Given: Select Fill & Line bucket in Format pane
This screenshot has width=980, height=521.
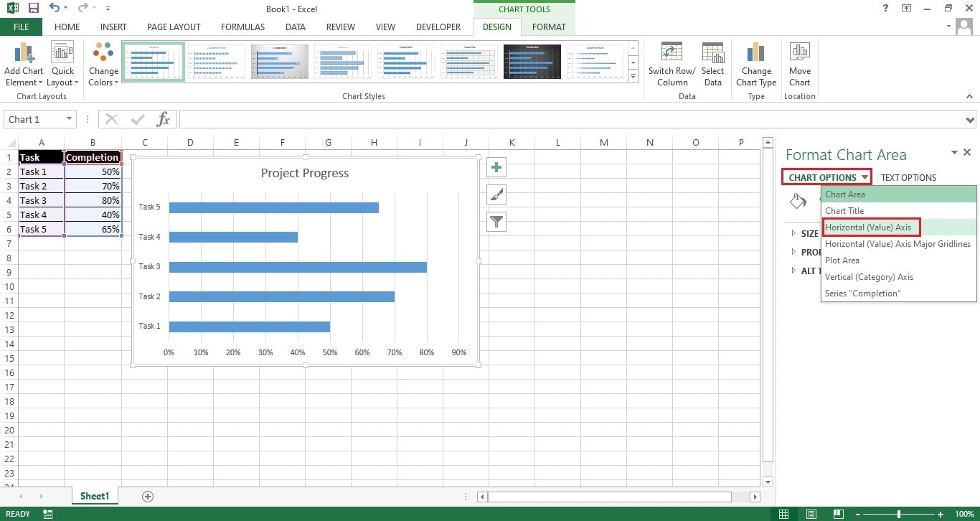Looking at the screenshot, I should pyautogui.click(x=799, y=202).
